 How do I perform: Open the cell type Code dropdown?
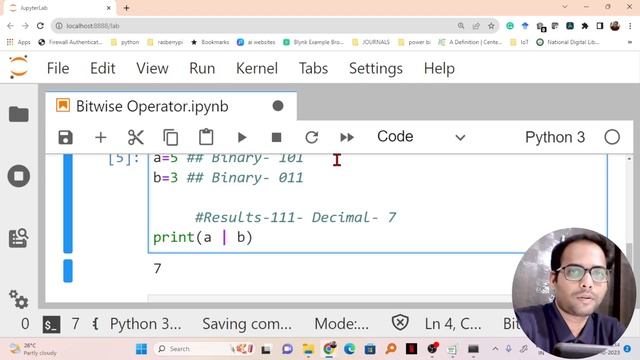point(421,137)
